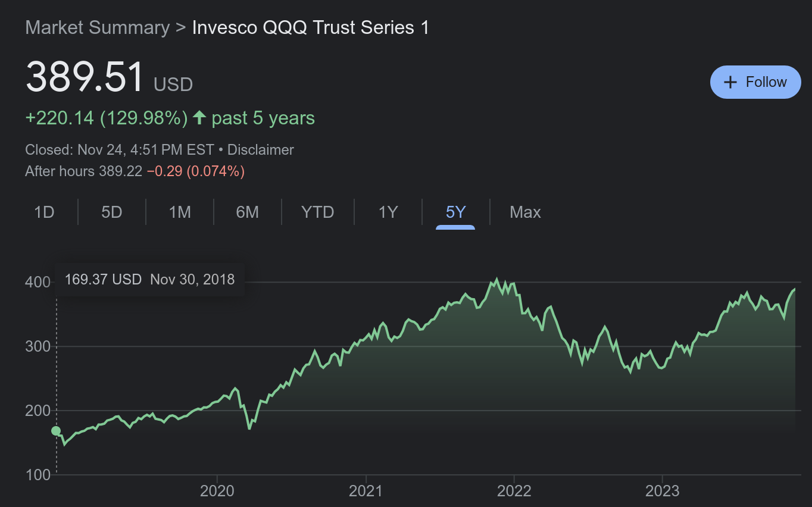Switch to the 1Y time range
Viewport: 812px width, 507px height.
pyautogui.click(x=388, y=212)
